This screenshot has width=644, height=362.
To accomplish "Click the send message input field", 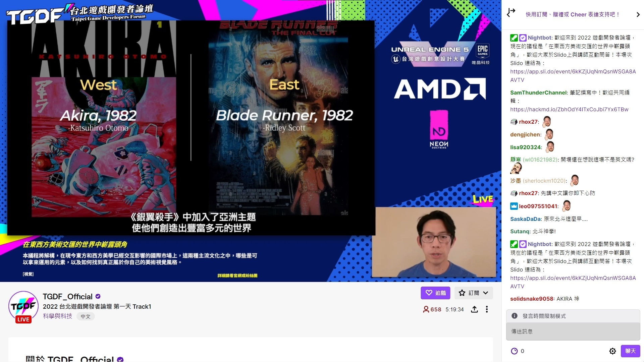I will 573,331.
